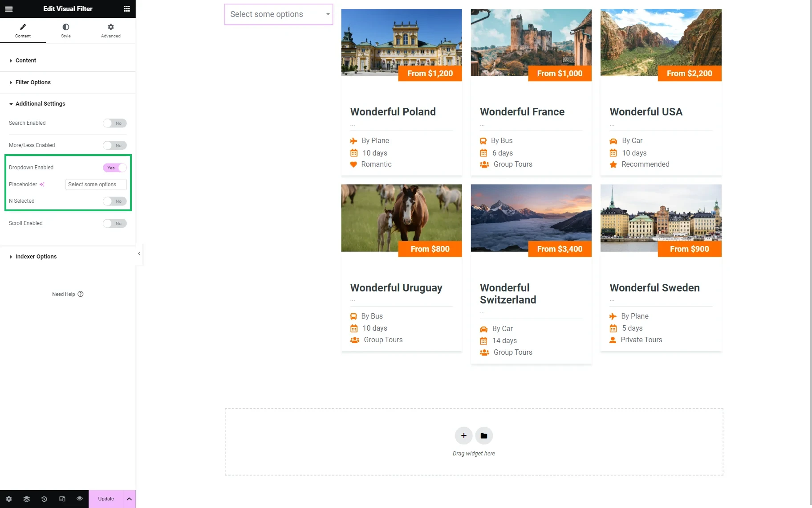Screen dimensions: 812x508
Task: Collapse the editor panel with the arrow handle
Action: click(139, 254)
